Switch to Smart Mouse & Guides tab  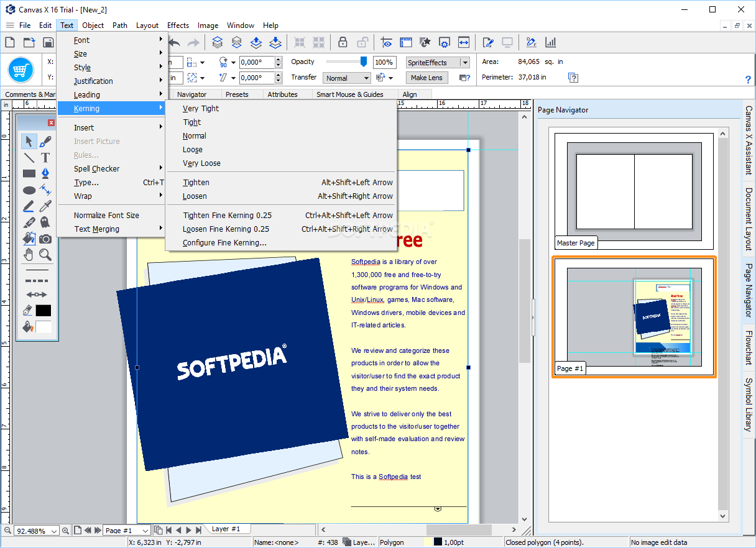pyautogui.click(x=350, y=94)
